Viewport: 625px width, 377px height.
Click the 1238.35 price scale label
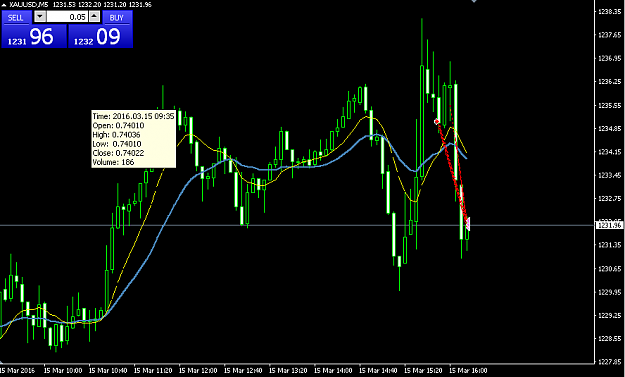pyautogui.click(x=609, y=12)
